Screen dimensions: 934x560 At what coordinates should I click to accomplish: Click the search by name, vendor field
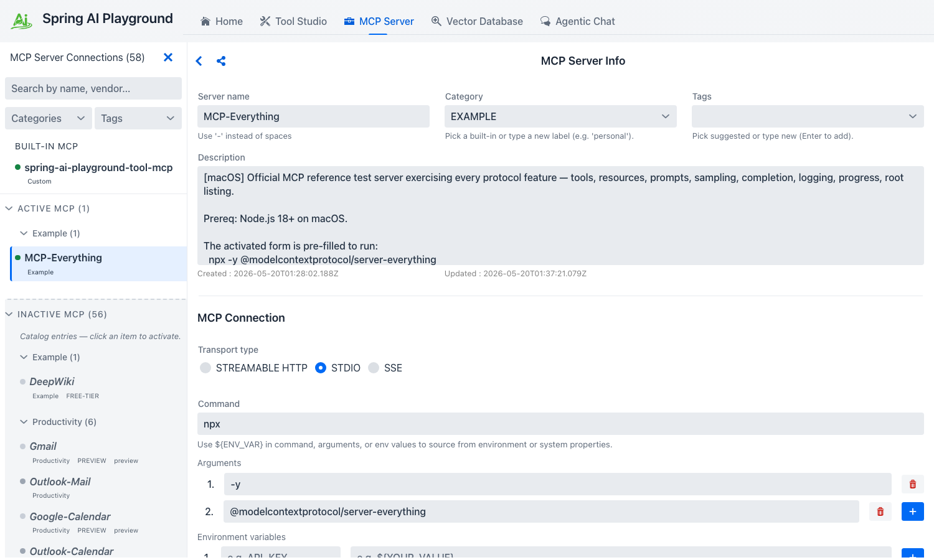click(93, 88)
